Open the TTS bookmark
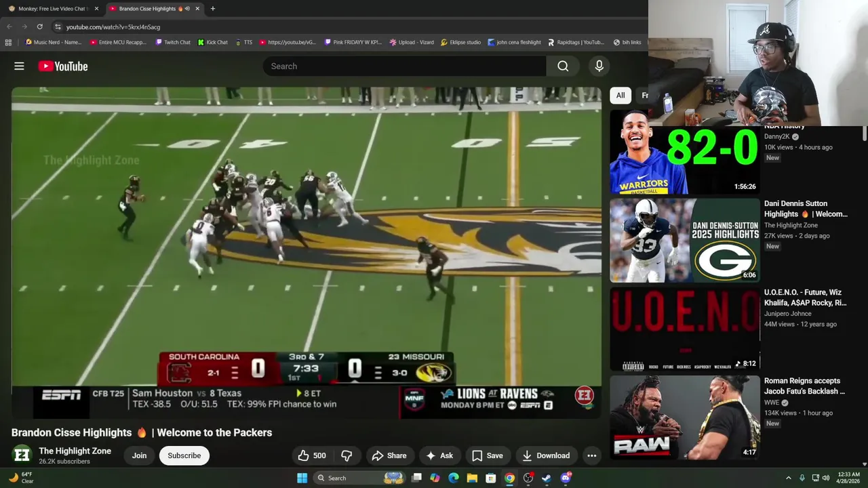868x488 pixels. pyautogui.click(x=244, y=42)
